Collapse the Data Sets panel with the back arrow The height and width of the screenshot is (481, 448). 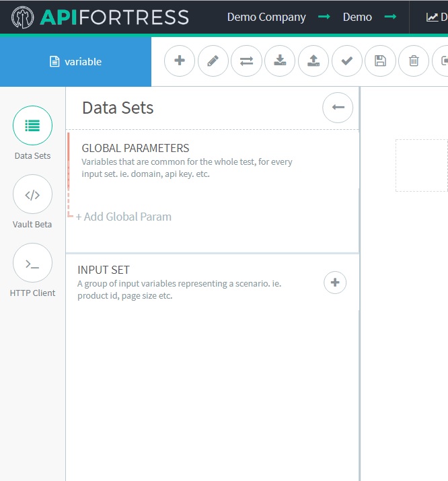point(338,108)
